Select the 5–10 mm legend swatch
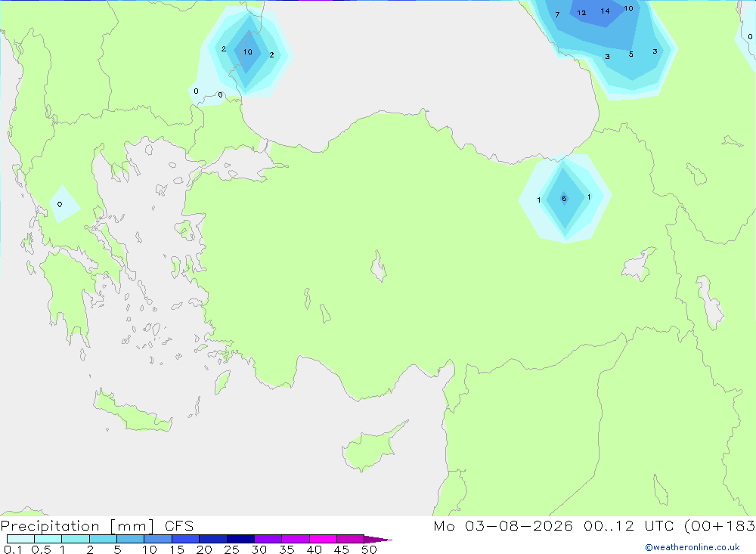The image size is (756, 554). pyautogui.click(x=131, y=539)
